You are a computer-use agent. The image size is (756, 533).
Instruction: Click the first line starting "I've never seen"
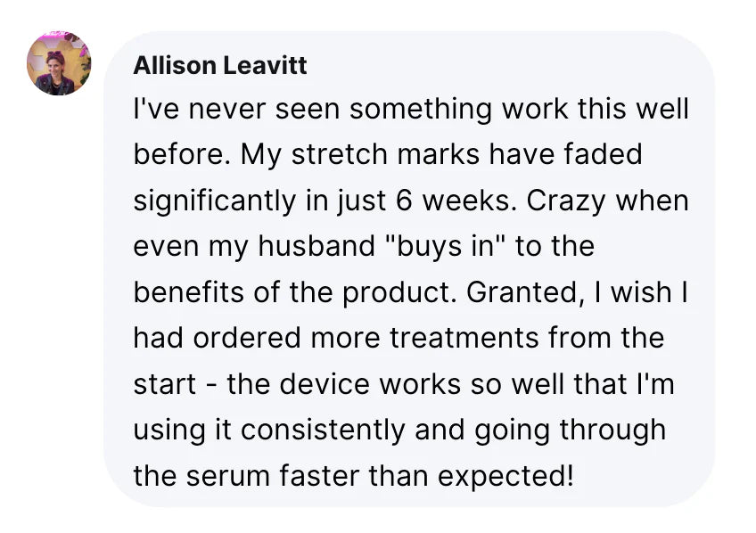(x=410, y=109)
